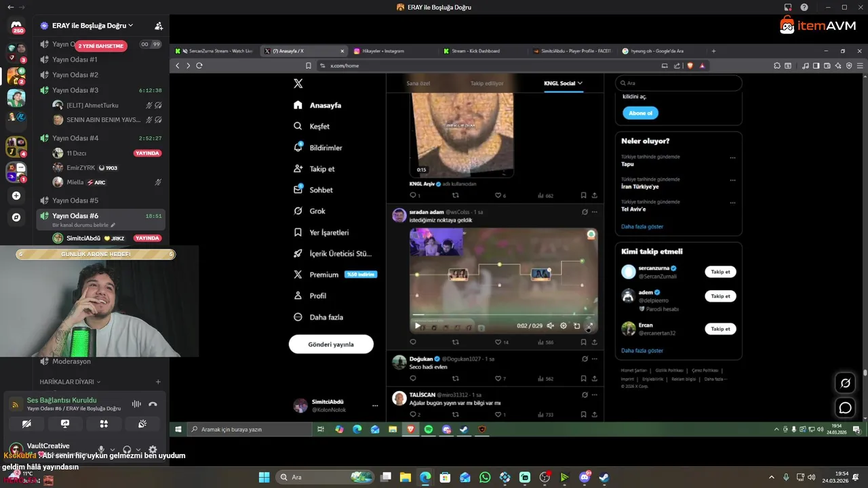868x488 pixels.
Task: Open the floating messages chat bubble button
Action: tap(845, 408)
